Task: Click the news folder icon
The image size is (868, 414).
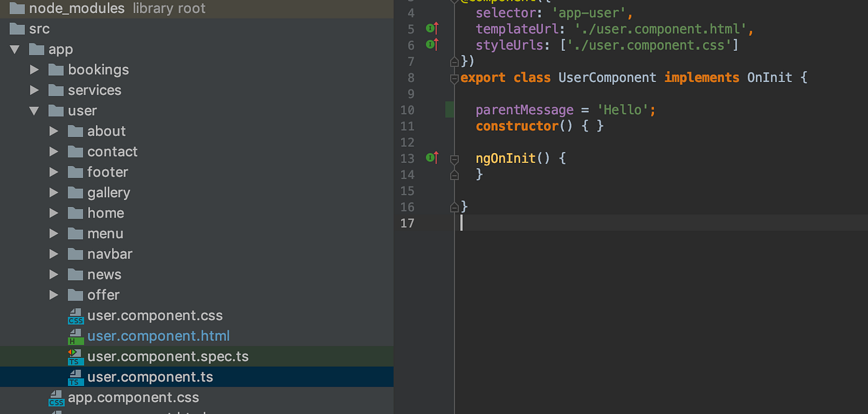Action: coord(76,275)
